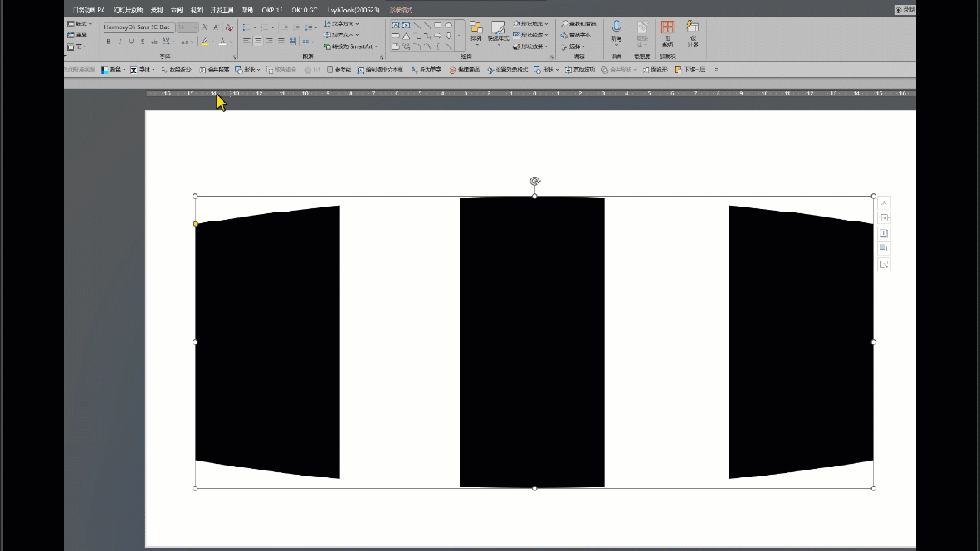Toggle italic formatting

(119, 42)
